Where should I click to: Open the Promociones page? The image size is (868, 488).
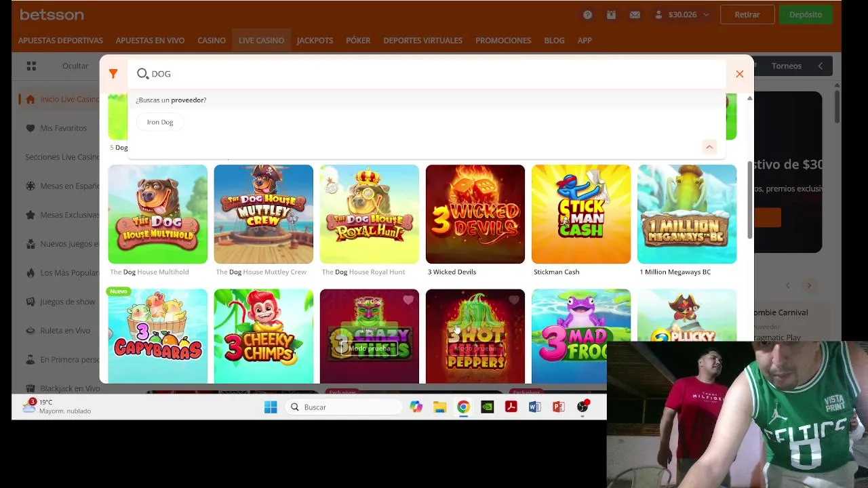coord(503,41)
